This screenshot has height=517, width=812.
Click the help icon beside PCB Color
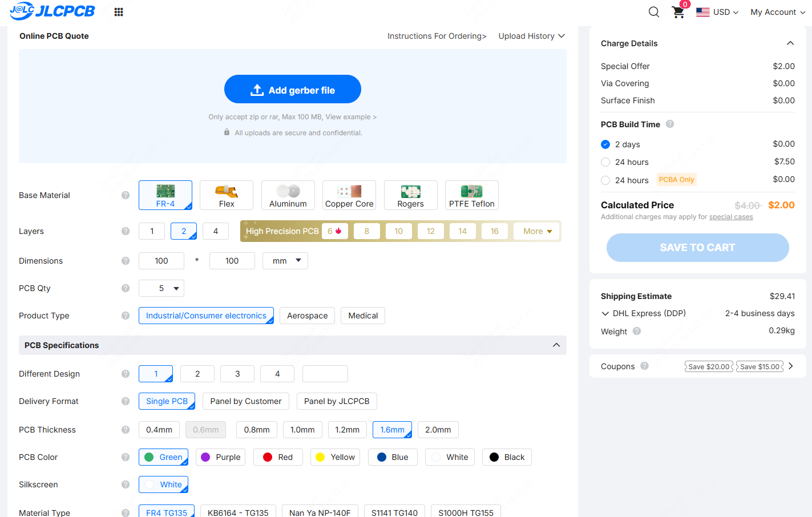pyautogui.click(x=126, y=457)
